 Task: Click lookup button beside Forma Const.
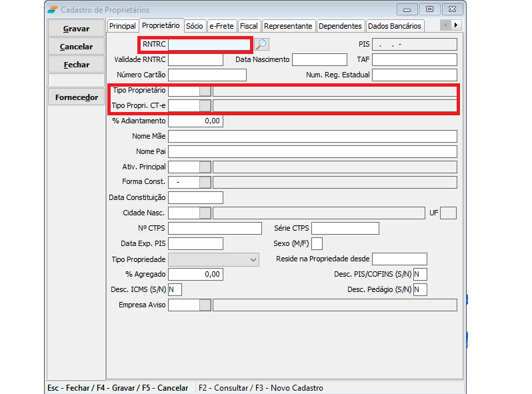click(205, 182)
